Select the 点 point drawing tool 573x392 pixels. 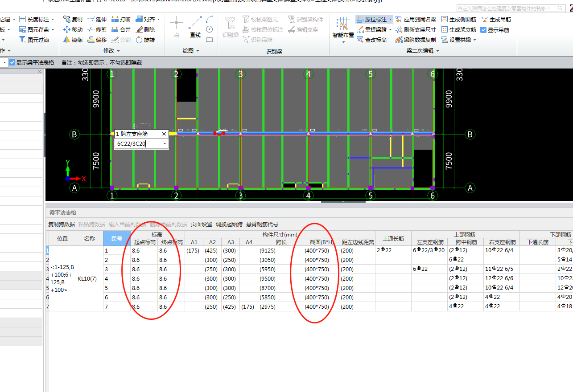point(177,27)
